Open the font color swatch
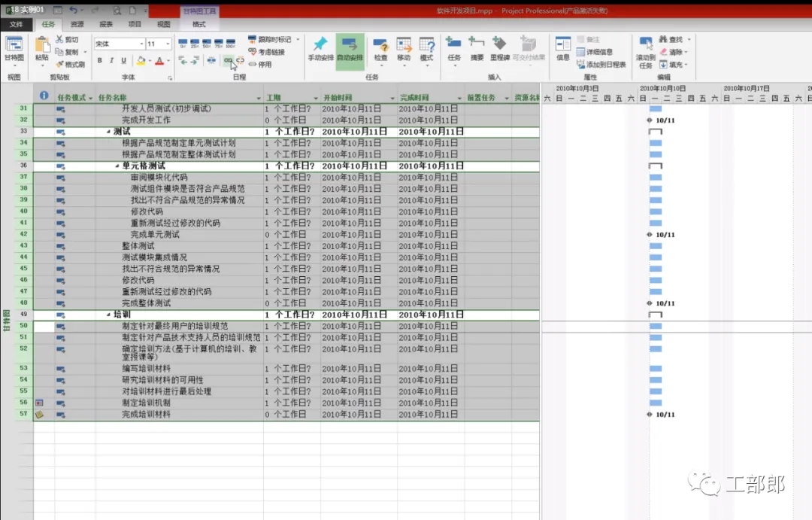The width and height of the screenshot is (812, 520). pos(159,61)
